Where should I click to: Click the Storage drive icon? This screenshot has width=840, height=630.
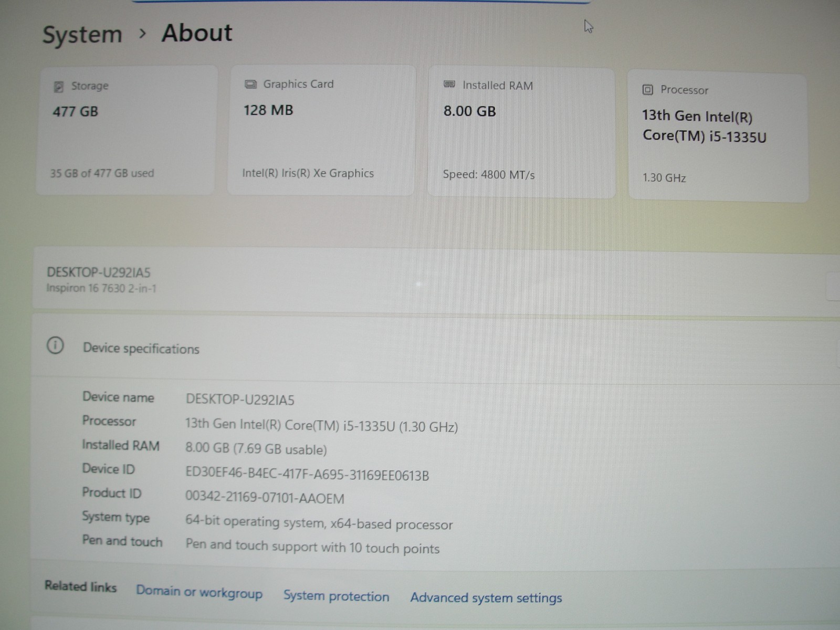[x=59, y=87]
